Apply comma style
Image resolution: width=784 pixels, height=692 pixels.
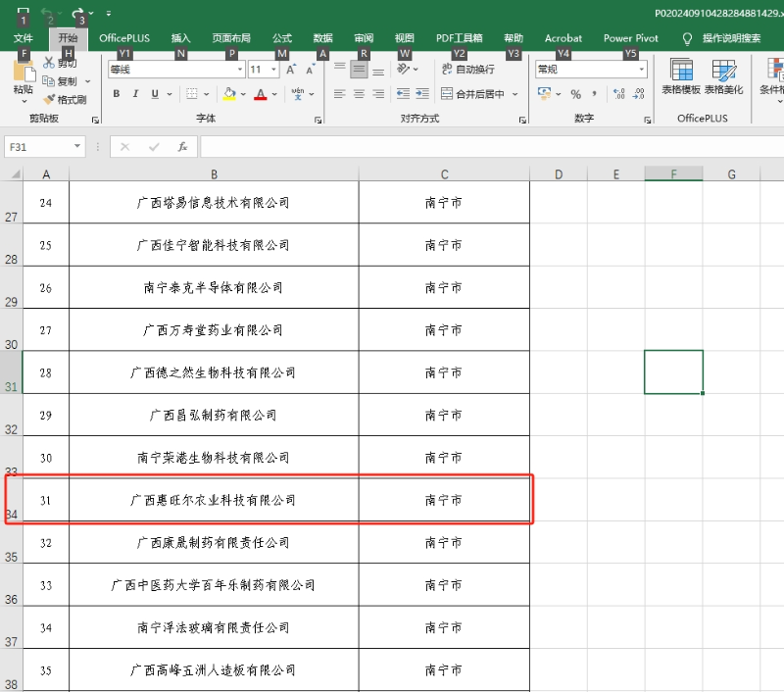tap(594, 93)
